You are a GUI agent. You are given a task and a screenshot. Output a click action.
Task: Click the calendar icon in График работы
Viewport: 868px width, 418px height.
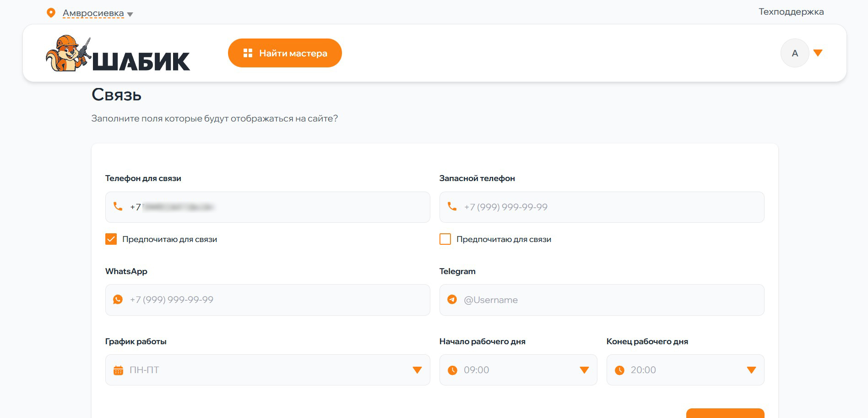click(x=118, y=370)
